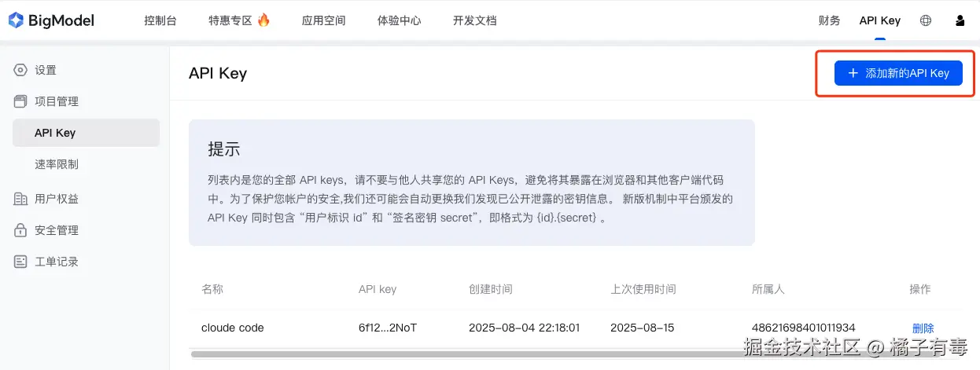Image resolution: width=980 pixels, height=370 pixels.
Task: Click the 用户权益 building icon
Action: coord(20,199)
